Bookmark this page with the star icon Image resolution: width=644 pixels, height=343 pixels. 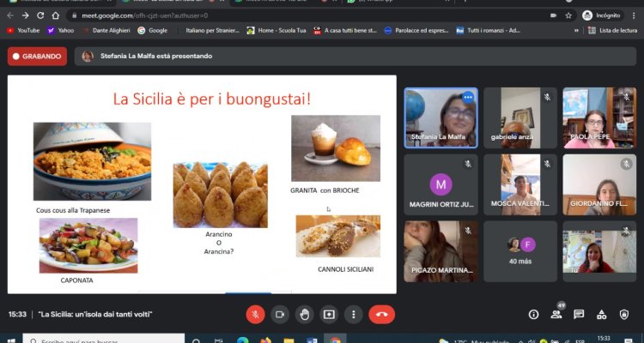pyautogui.click(x=568, y=15)
